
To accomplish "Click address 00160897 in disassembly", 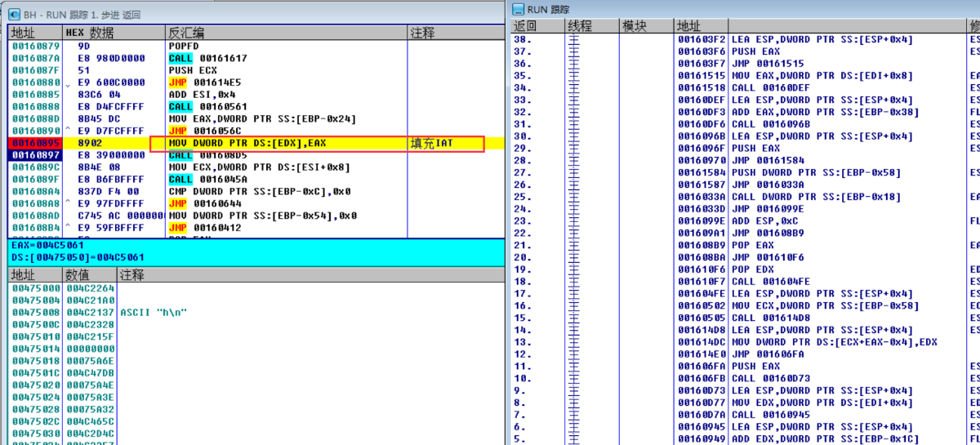I will pos(35,155).
